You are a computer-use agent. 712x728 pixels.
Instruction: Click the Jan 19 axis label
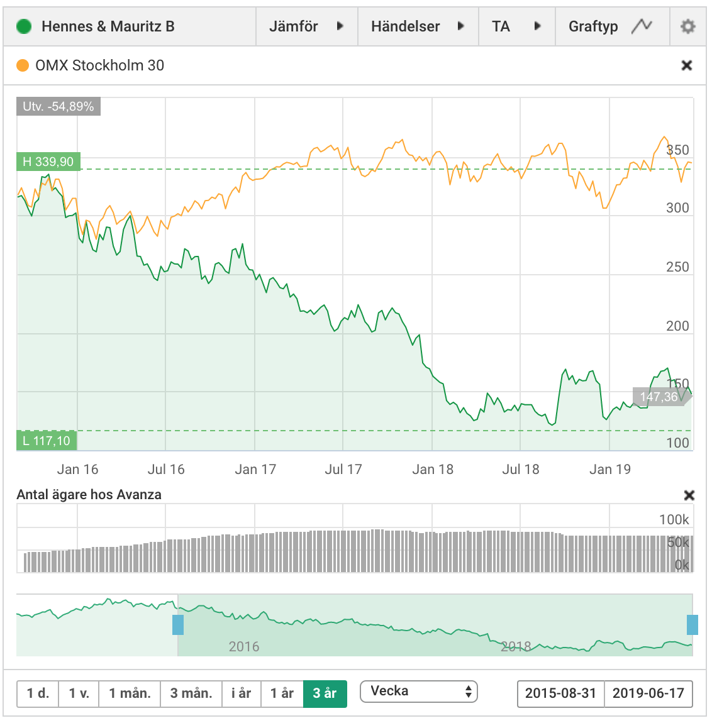tap(610, 470)
